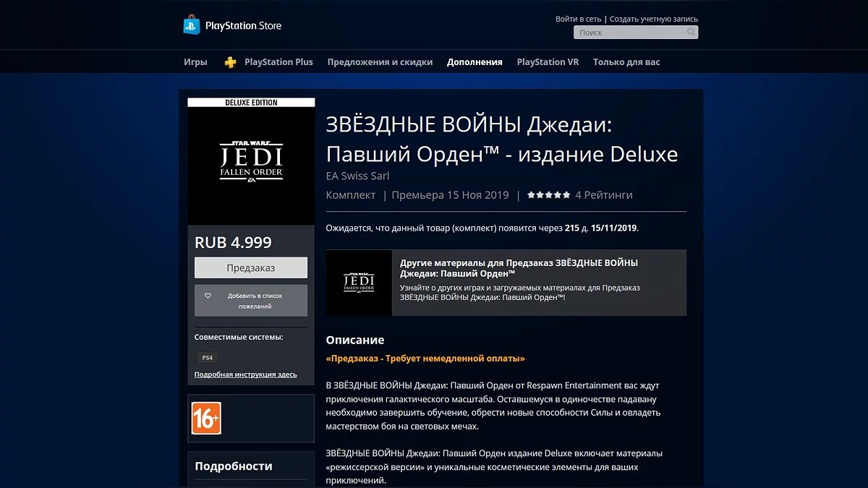Click the Deluxe Edition cover image
This screenshot has width=868, height=488.
(251, 161)
